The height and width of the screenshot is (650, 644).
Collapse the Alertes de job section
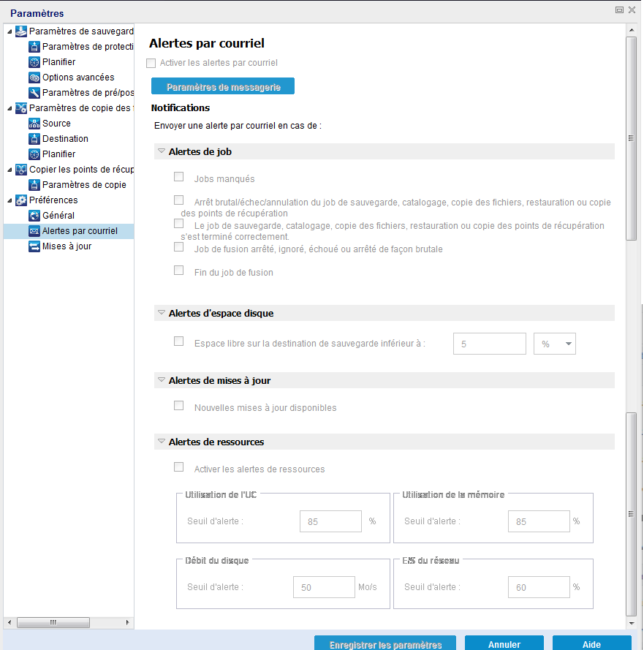point(162,151)
